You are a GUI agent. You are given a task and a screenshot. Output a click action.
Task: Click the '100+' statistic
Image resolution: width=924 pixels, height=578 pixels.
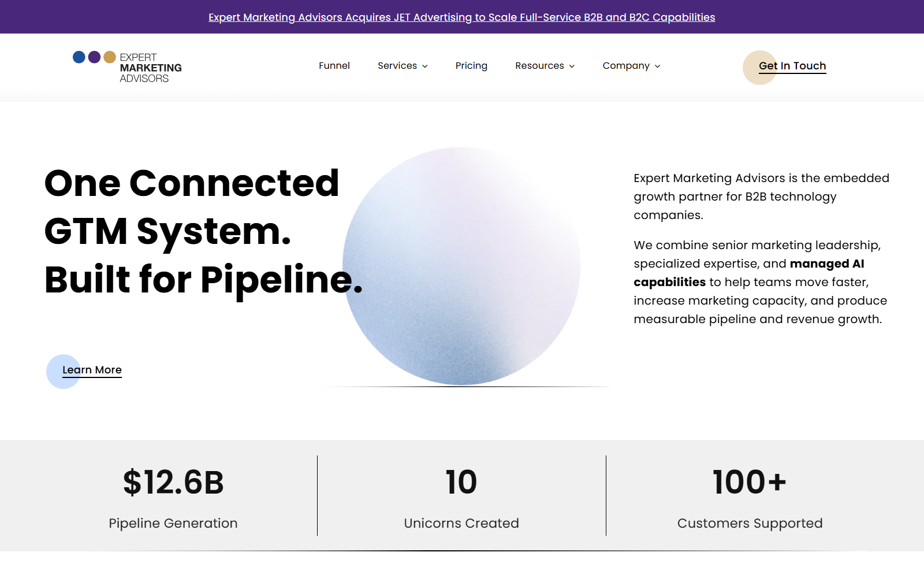click(x=750, y=482)
